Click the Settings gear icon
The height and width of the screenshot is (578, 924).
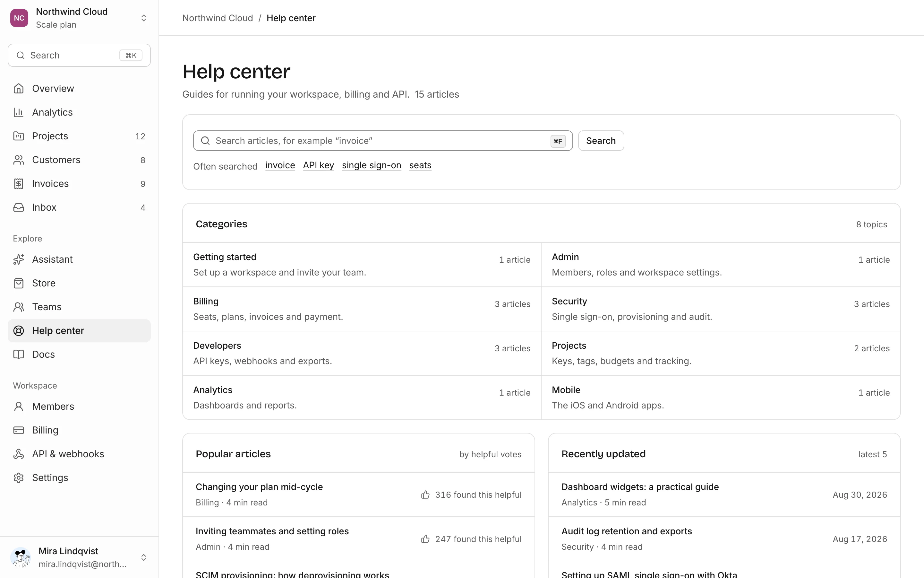18,478
